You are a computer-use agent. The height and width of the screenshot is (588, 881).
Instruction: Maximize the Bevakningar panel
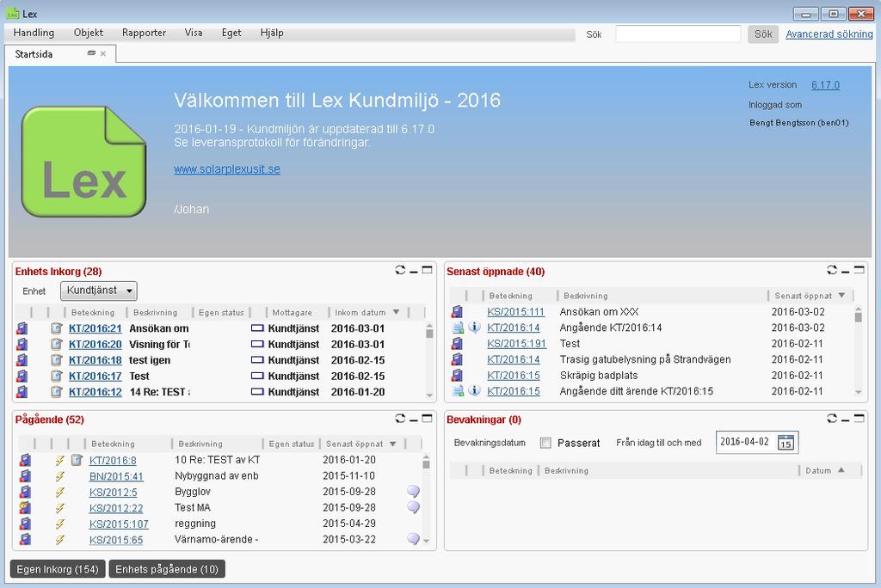(859, 419)
